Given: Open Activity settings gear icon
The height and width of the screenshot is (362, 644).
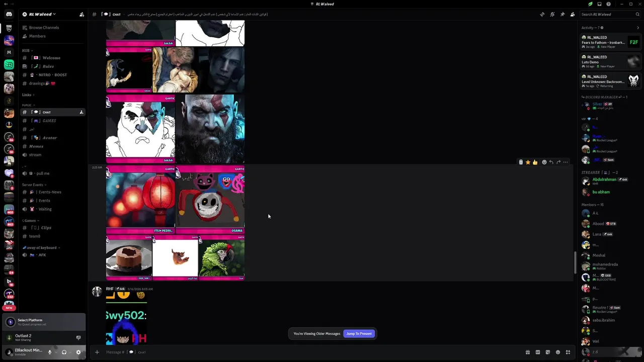Looking at the screenshot, I should [602, 28].
